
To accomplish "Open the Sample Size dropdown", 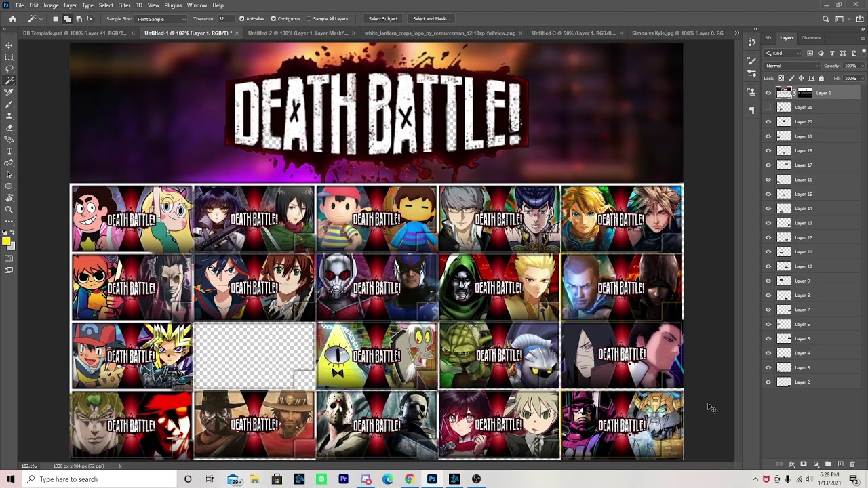I will tap(161, 19).
